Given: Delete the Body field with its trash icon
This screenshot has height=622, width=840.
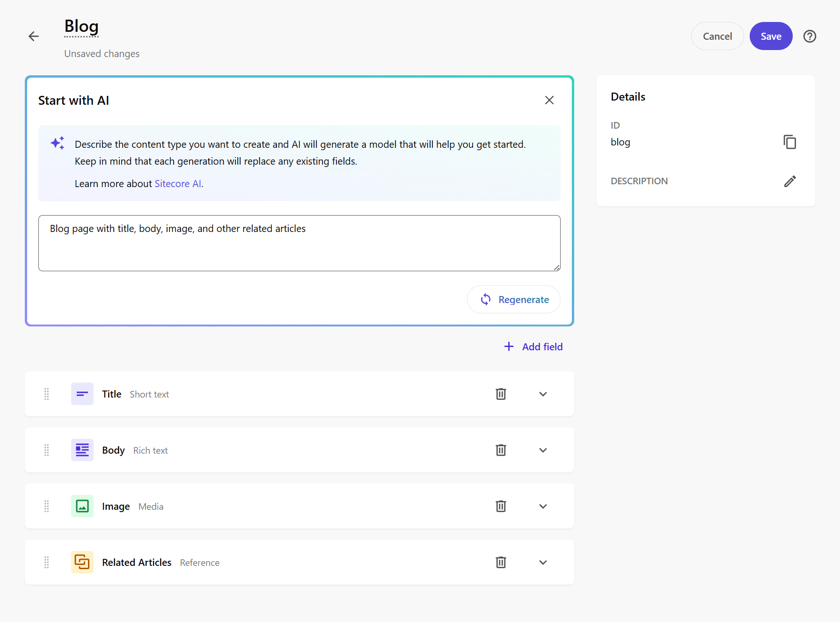Looking at the screenshot, I should coord(501,450).
